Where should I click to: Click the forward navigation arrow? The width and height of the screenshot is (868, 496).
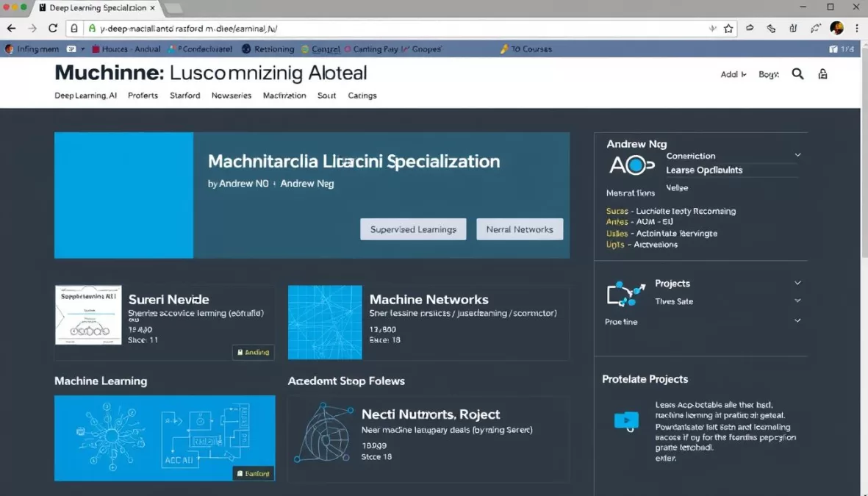32,28
